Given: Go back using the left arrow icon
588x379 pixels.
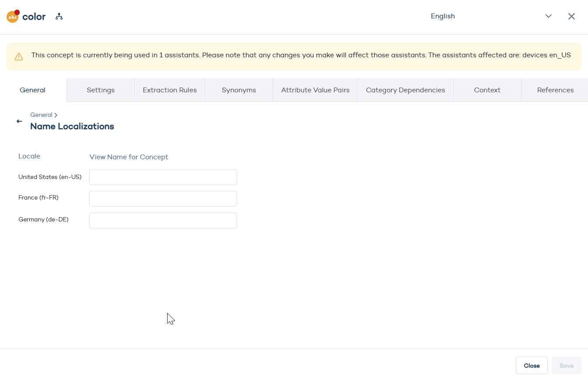Looking at the screenshot, I should coord(19,121).
